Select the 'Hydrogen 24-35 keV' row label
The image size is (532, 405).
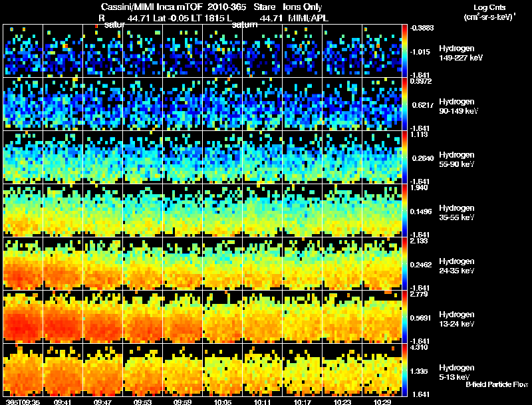(456, 266)
